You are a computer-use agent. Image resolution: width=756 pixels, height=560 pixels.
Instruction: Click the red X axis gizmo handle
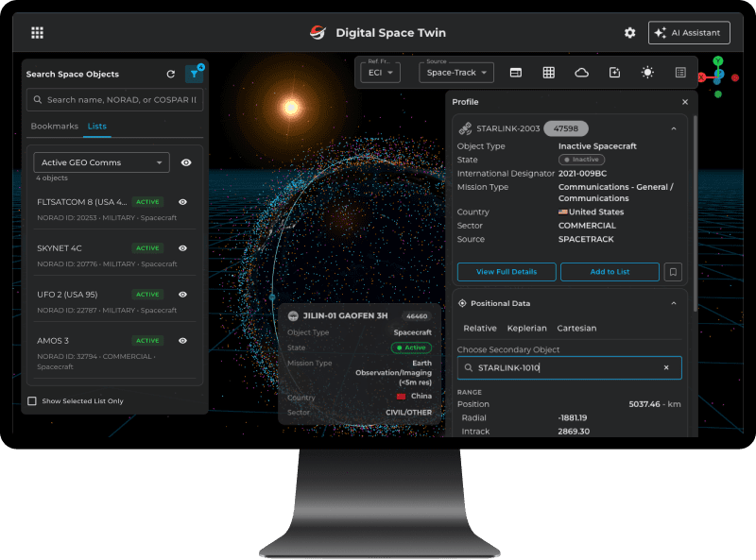coord(701,77)
